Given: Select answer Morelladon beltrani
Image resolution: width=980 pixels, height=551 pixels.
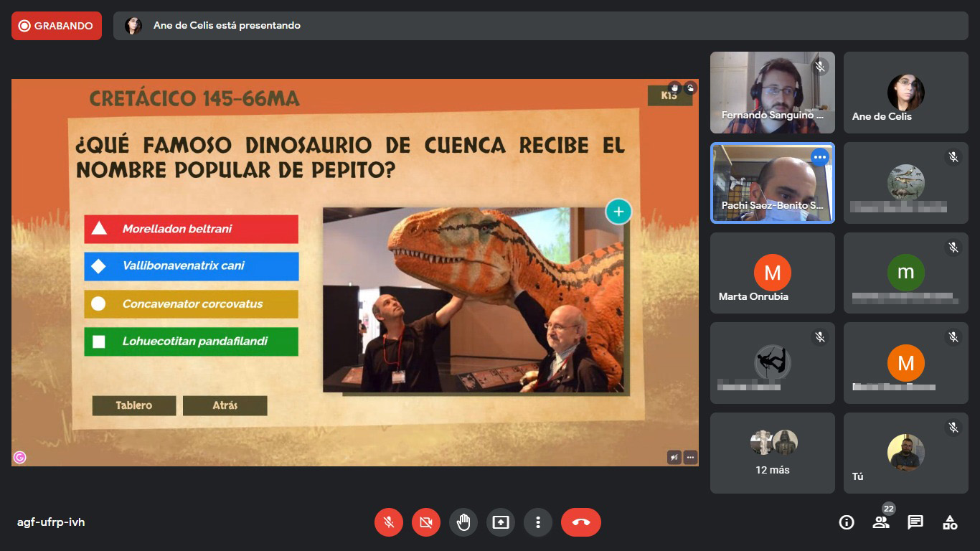Looking at the screenshot, I should pos(191,229).
